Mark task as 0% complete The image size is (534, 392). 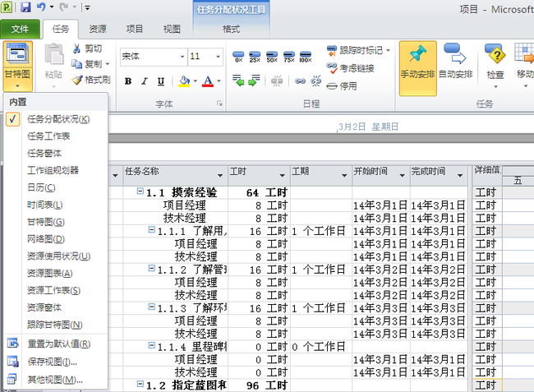coord(238,57)
